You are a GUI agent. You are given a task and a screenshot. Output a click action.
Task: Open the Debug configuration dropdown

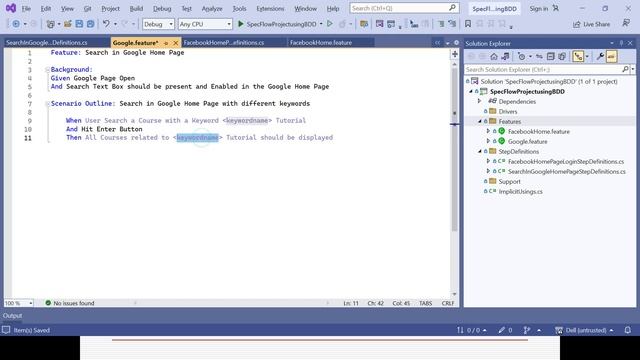158,24
